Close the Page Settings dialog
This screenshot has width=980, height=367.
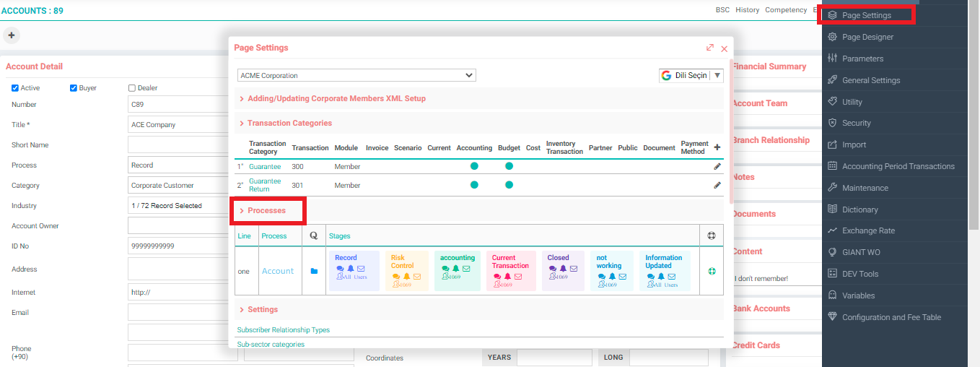(724, 48)
